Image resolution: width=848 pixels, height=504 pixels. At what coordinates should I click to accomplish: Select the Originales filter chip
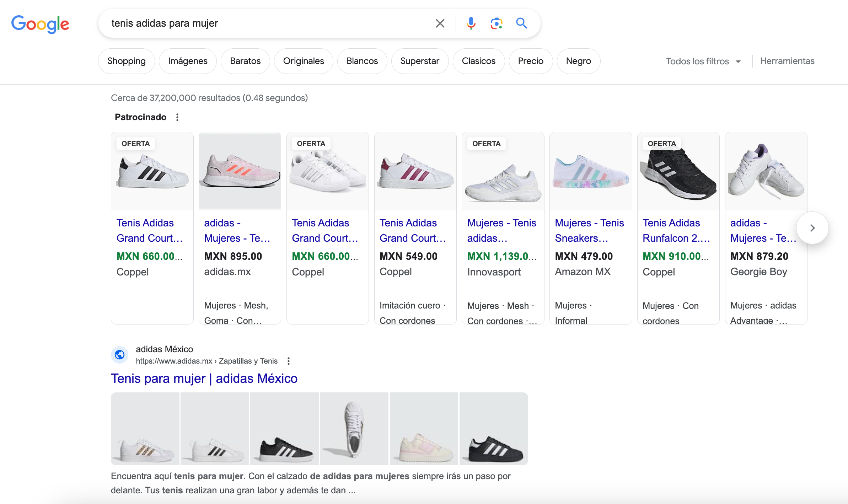click(x=304, y=61)
